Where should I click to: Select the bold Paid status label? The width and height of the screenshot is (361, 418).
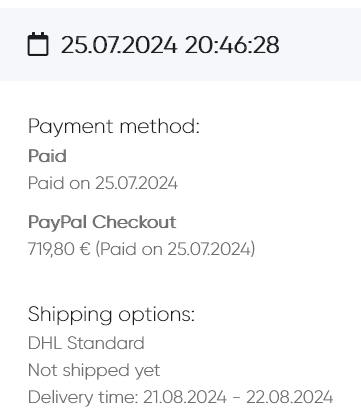[47, 156]
